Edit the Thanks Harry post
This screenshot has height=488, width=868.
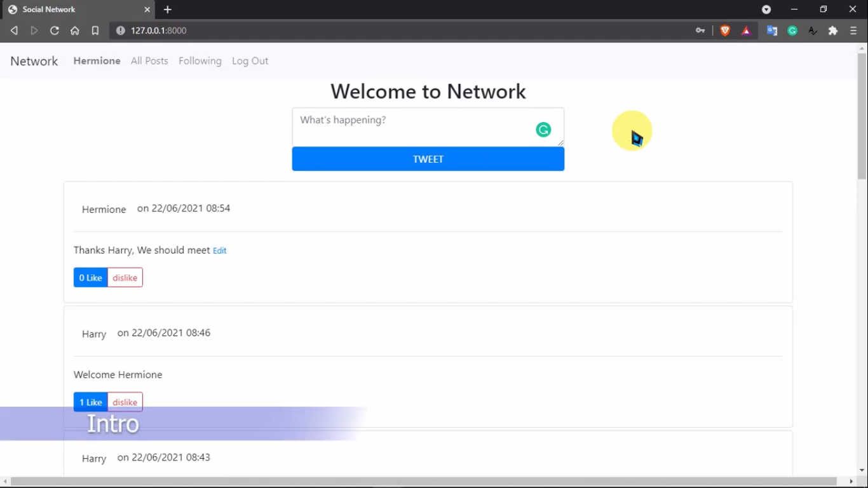220,250
